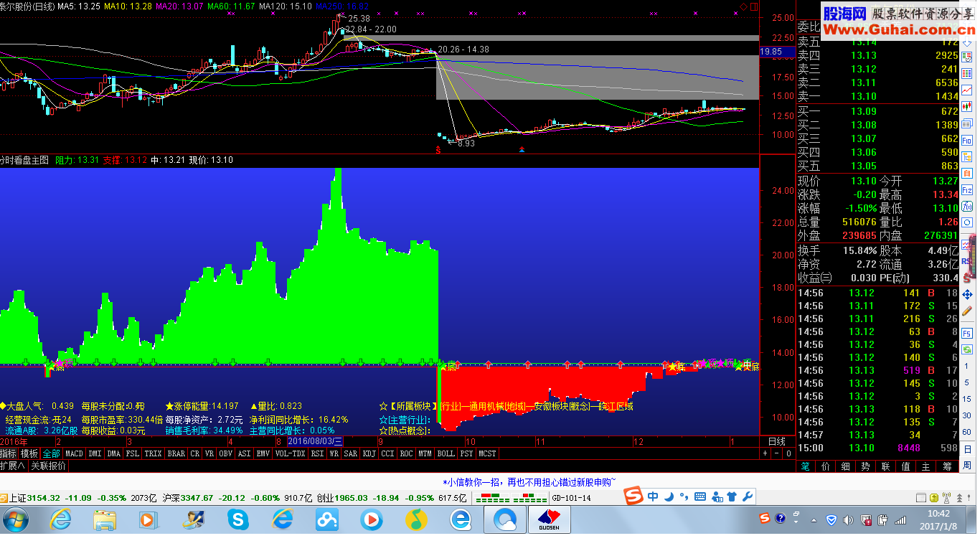
Task: Click the yellow info icon in status bar
Action: pyautogui.click(x=933, y=497)
